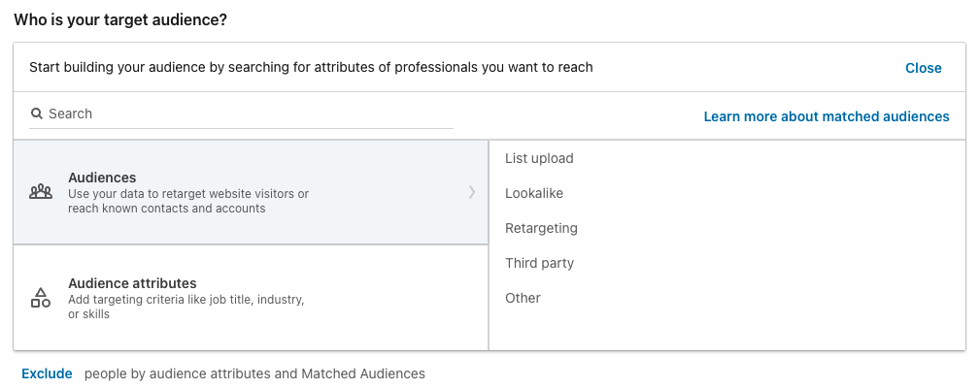The height and width of the screenshot is (389, 980).
Task: Click the "people by audience attributes" text
Action: click(254, 373)
